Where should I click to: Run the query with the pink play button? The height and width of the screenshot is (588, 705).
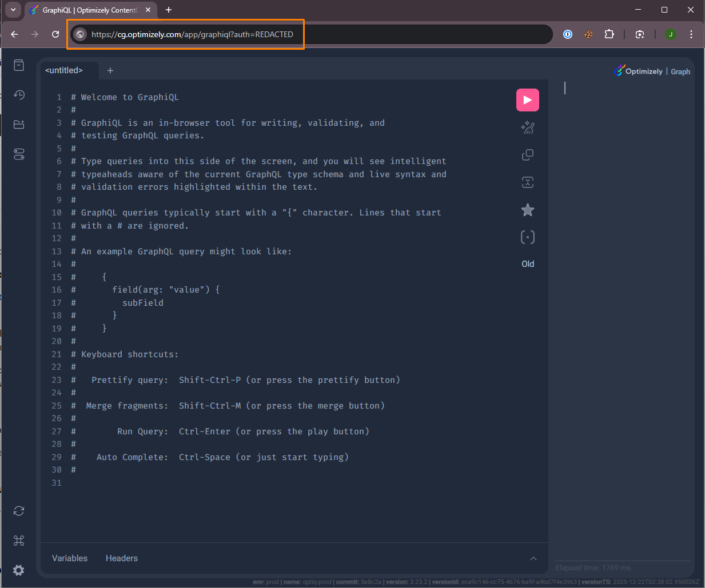[527, 100]
